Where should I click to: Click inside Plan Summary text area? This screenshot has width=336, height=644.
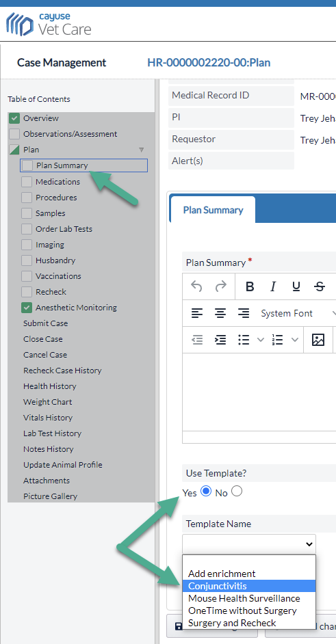click(x=259, y=392)
